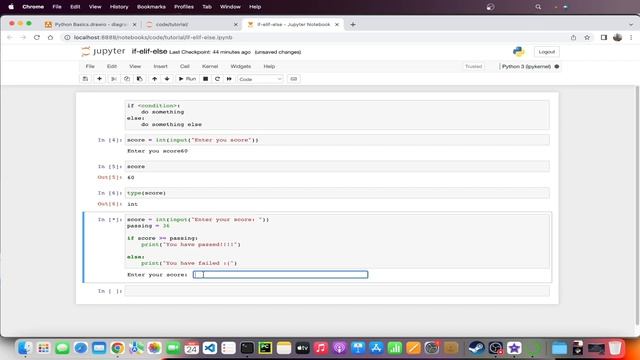Open Finder from the dock
The height and width of the screenshot is (360, 640).
(25, 348)
